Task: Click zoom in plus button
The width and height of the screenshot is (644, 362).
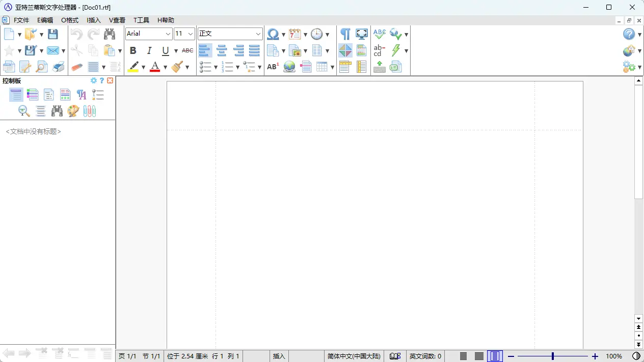Action: [x=595, y=356]
